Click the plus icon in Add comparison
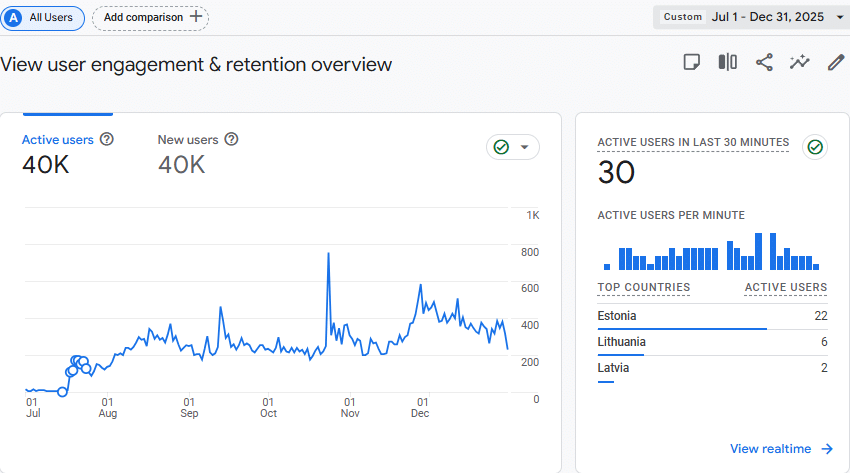Viewport: 850px width, 473px height. click(196, 17)
